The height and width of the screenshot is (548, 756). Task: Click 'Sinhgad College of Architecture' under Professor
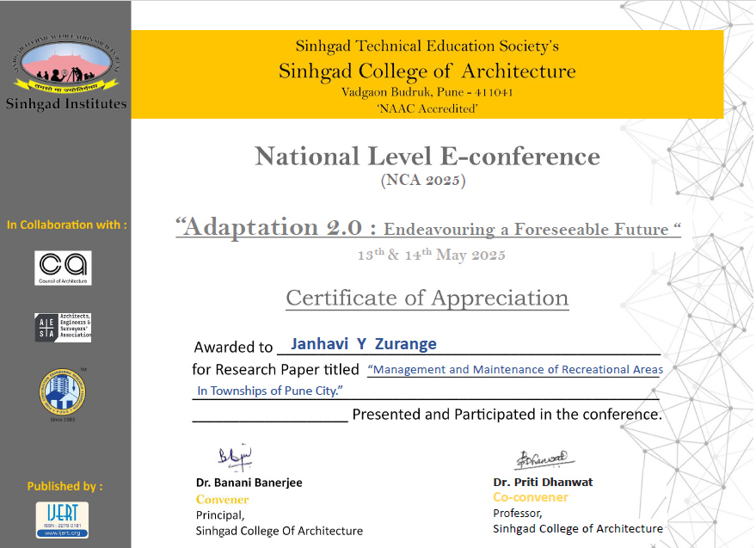click(x=578, y=529)
